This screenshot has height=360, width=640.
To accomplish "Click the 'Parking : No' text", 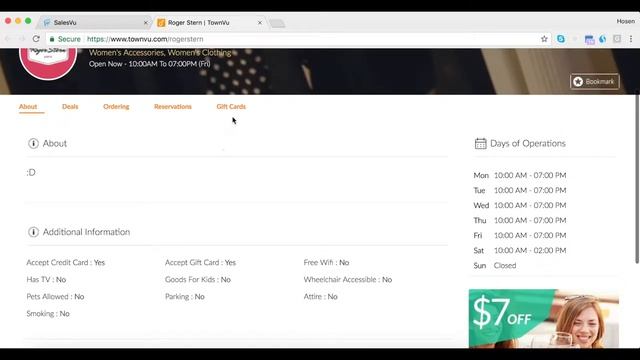I will pyautogui.click(x=184, y=297).
